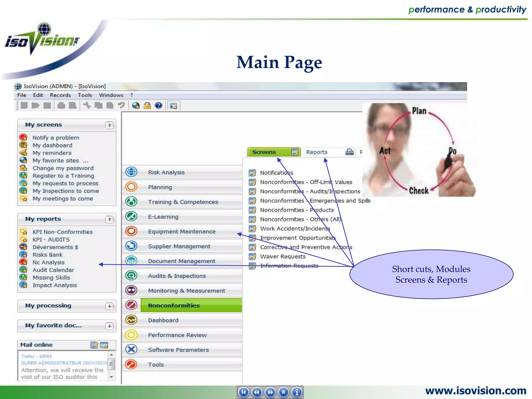Click the printer icon beside Reports tab
Viewport: 532px width, 399px height.
pyautogui.click(x=349, y=152)
